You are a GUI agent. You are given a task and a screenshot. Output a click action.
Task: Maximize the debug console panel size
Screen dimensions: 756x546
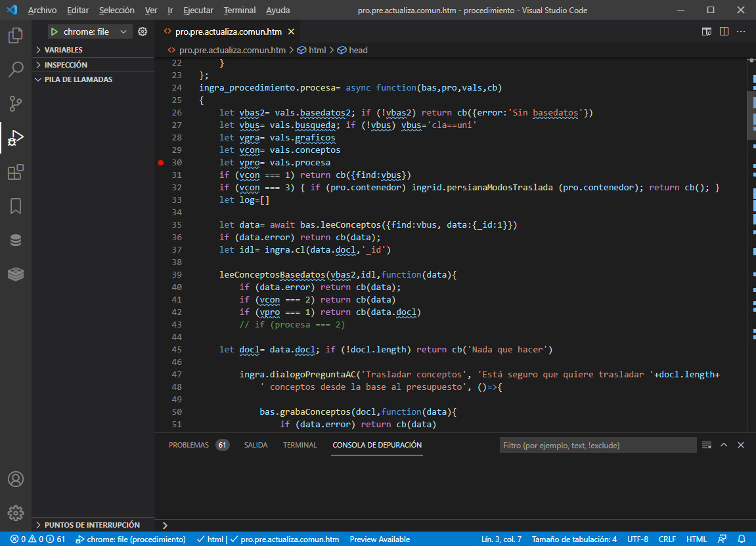pos(724,445)
